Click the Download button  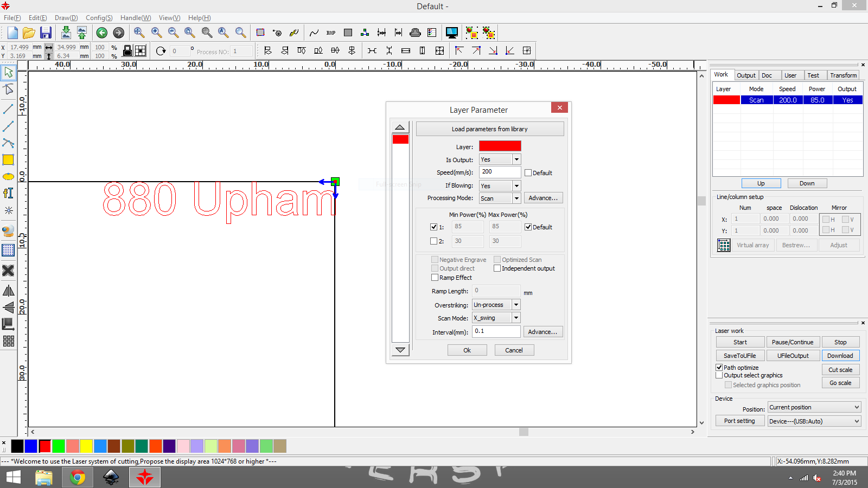click(840, 356)
